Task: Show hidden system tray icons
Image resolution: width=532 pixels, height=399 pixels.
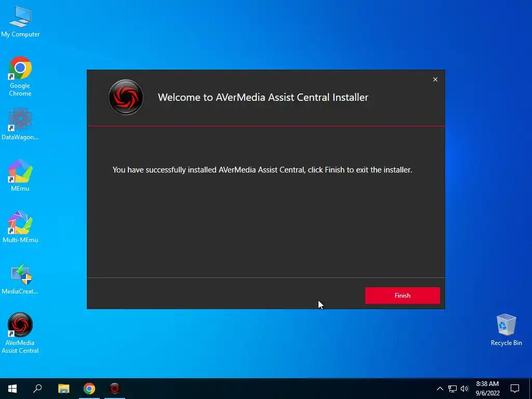Action: (x=440, y=389)
